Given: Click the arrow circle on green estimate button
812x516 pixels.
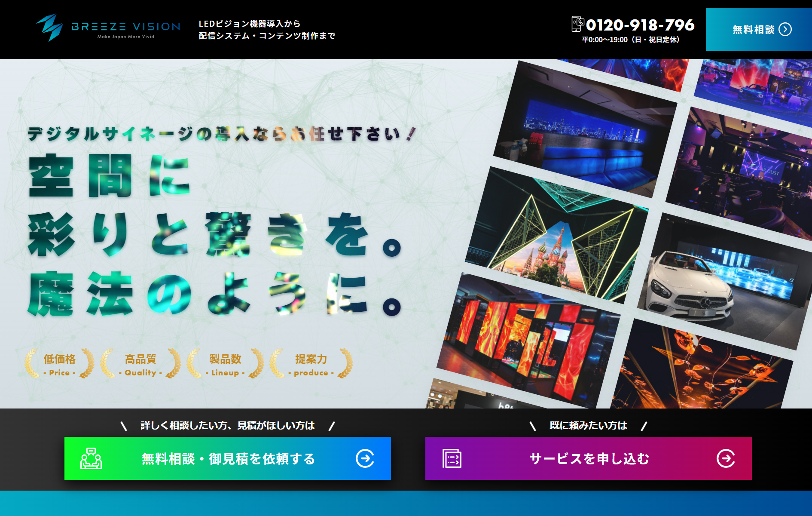Looking at the screenshot, I should [x=365, y=458].
